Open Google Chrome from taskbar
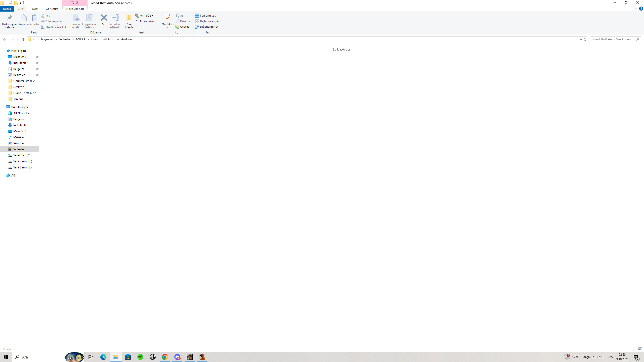 pos(165,357)
